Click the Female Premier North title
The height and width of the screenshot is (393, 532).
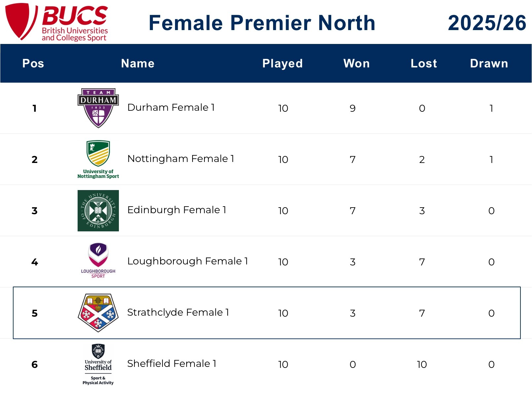(262, 23)
